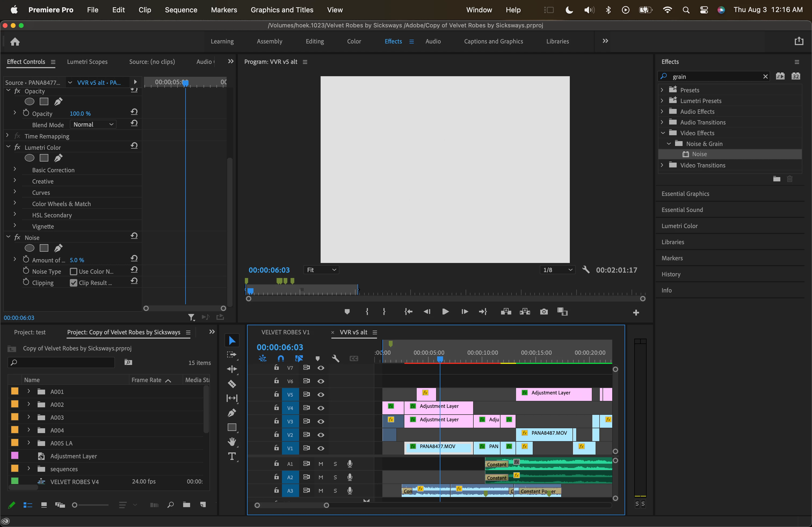
Task: Click the Mark Out bracket button
Action: tap(384, 312)
